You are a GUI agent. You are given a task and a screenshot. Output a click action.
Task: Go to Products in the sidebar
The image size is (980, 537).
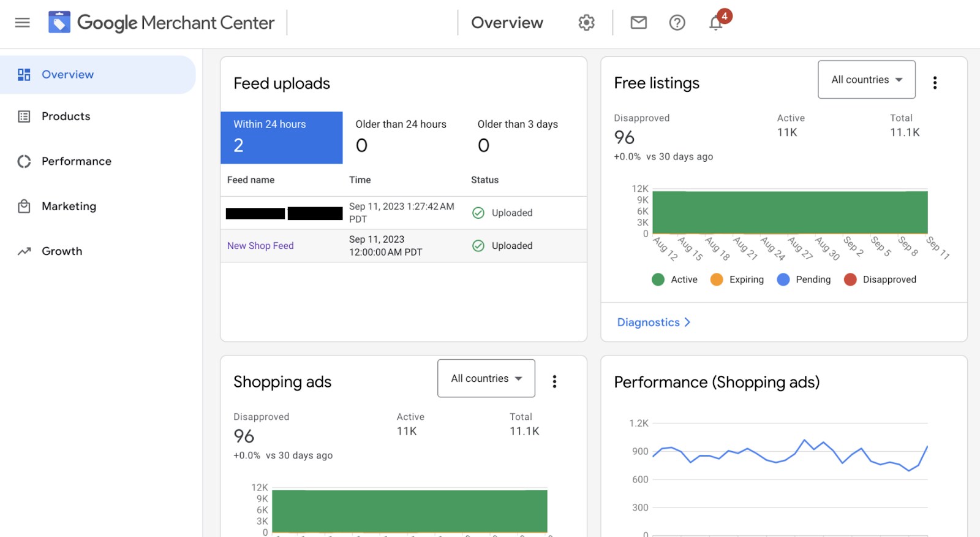pyautogui.click(x=66, y=116)
